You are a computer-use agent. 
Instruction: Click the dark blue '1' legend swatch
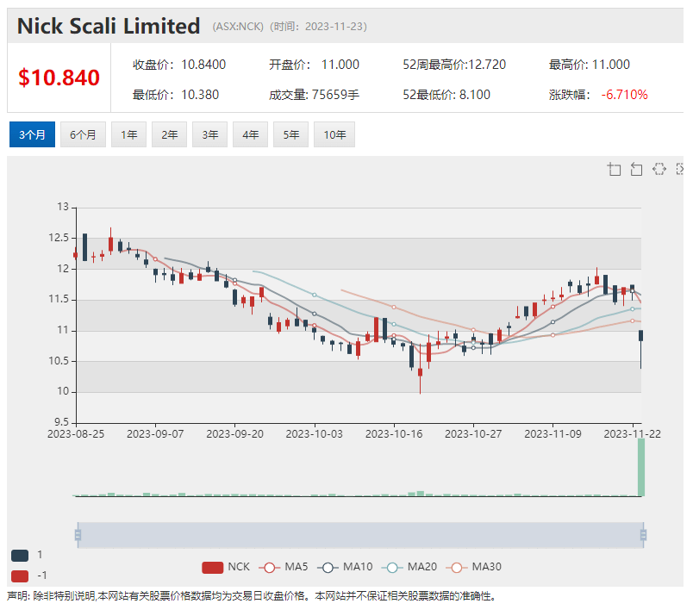[x=20, y=556]
